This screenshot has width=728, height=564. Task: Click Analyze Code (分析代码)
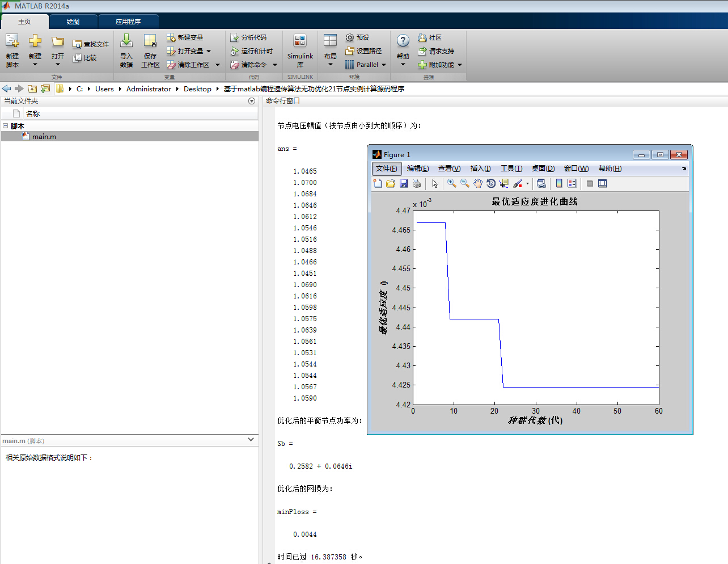[248, 37]
